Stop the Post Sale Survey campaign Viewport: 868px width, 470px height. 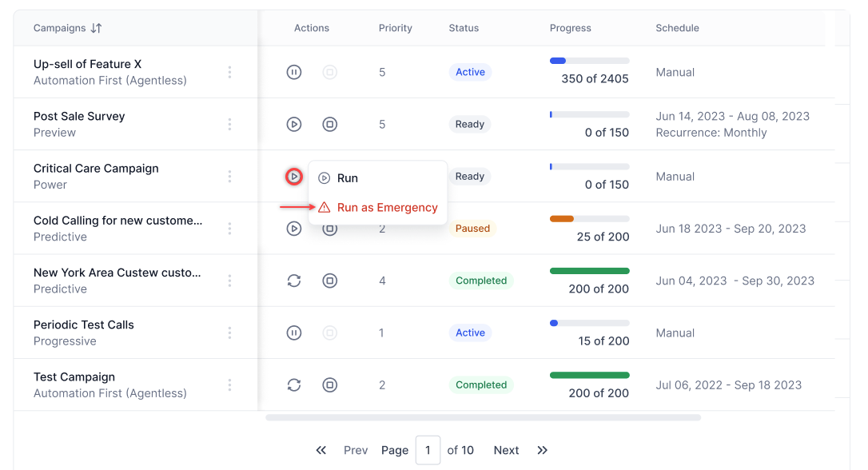[329, 125]
